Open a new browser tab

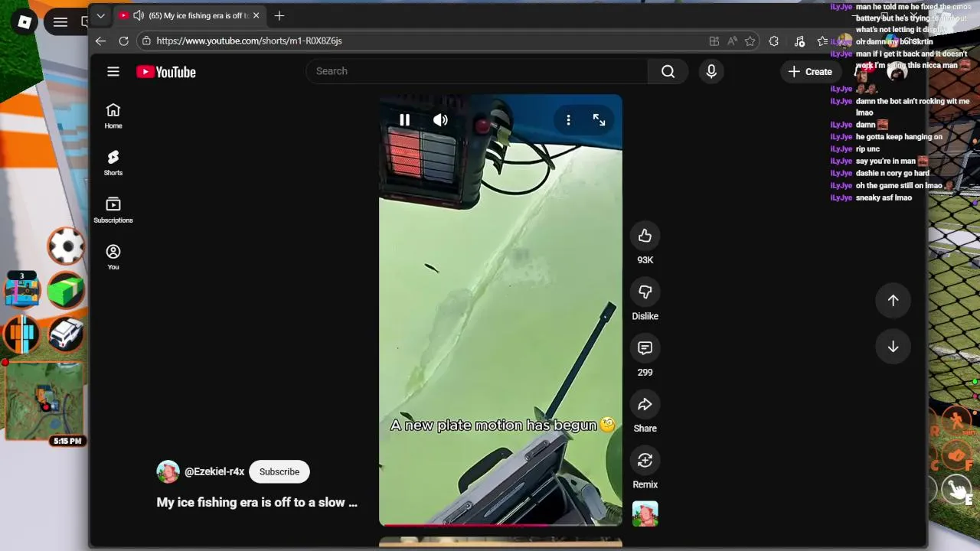279,15
